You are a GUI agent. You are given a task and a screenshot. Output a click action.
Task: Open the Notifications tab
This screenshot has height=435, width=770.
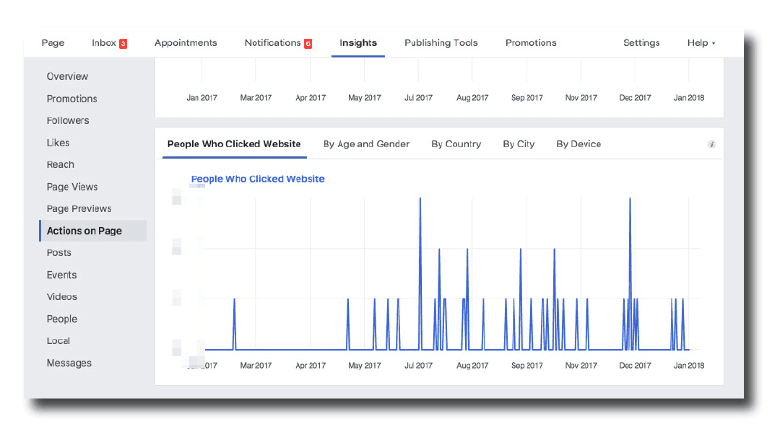(x=273, y=43)
